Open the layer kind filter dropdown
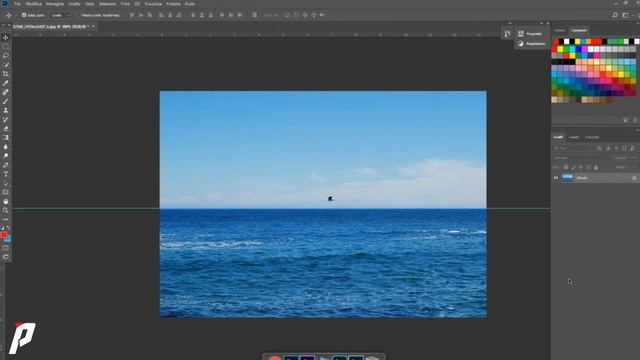 [573, 148]
